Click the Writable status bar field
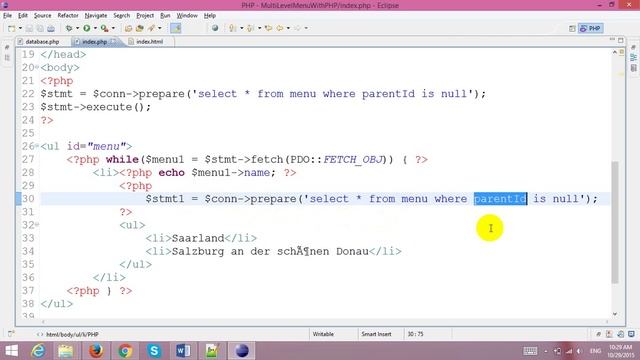The height and width of the screenshot is (360, 640). pos(323,334)
